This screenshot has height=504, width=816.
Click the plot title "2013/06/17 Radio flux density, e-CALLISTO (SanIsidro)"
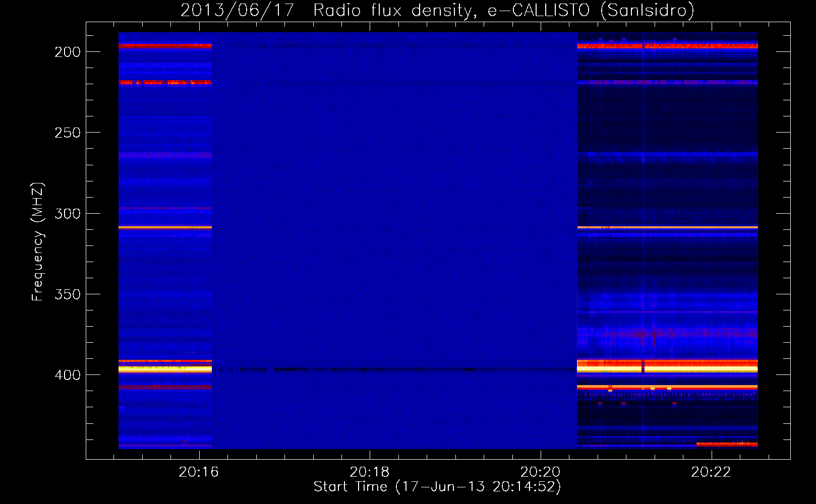[437, 10]
